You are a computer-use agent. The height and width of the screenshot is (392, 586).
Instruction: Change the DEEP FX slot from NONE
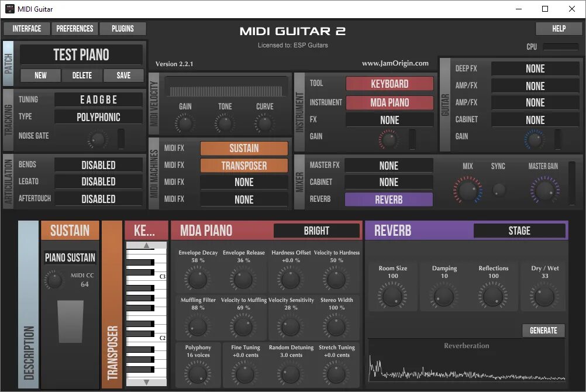[x=535, y=68]
